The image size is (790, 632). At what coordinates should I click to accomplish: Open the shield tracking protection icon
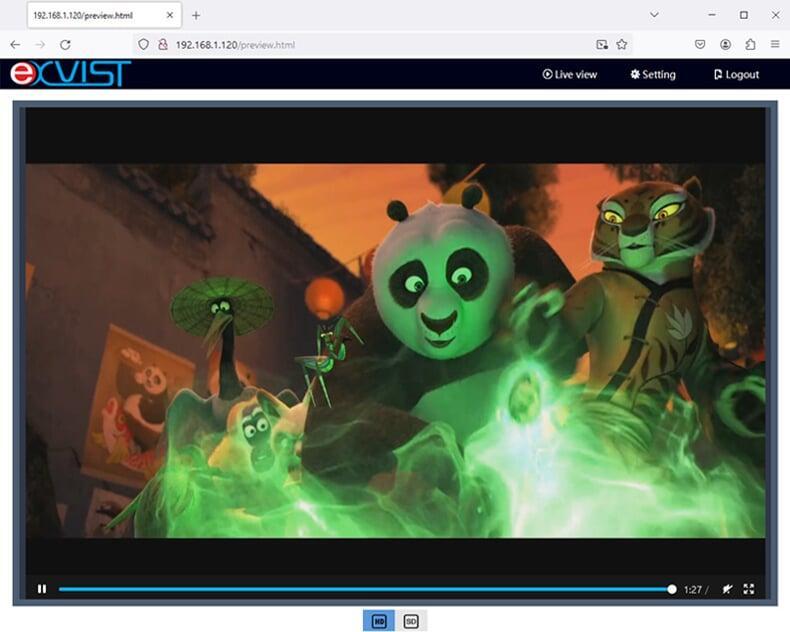[x=144, y=44]
